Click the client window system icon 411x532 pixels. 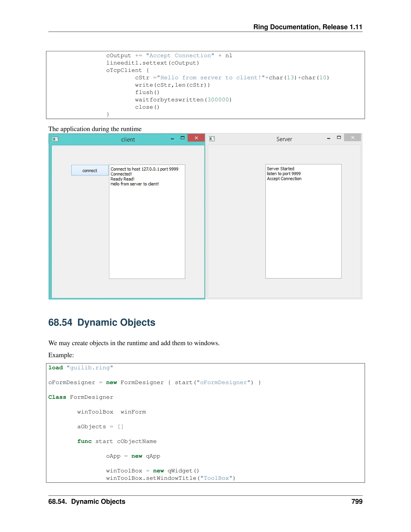[55, 139]
